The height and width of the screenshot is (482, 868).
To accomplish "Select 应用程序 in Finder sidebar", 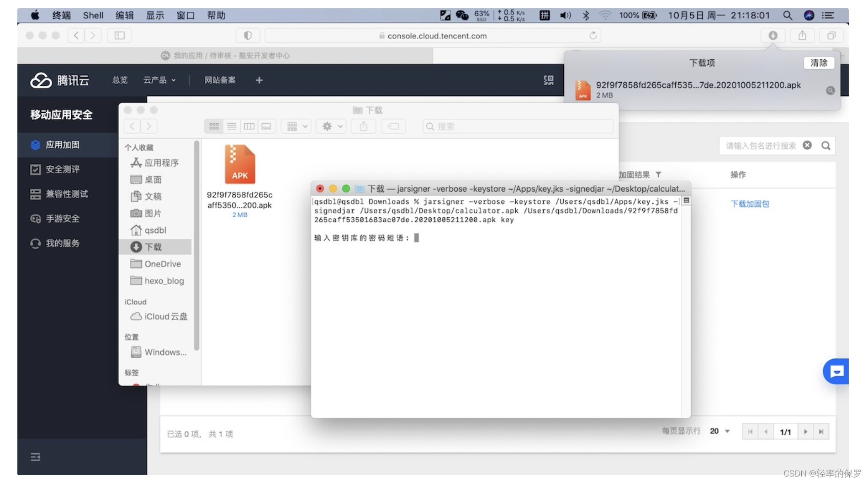I will tap(155, 163).
